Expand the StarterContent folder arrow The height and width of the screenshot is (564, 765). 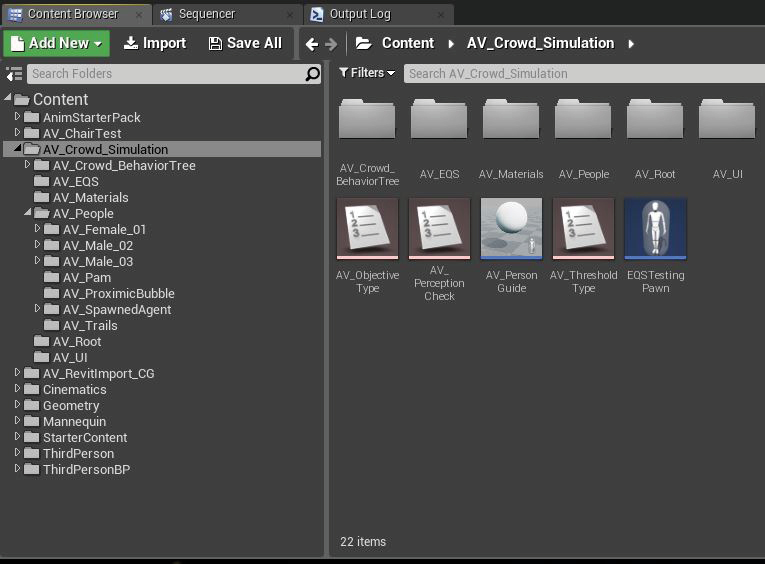point(18,436)
